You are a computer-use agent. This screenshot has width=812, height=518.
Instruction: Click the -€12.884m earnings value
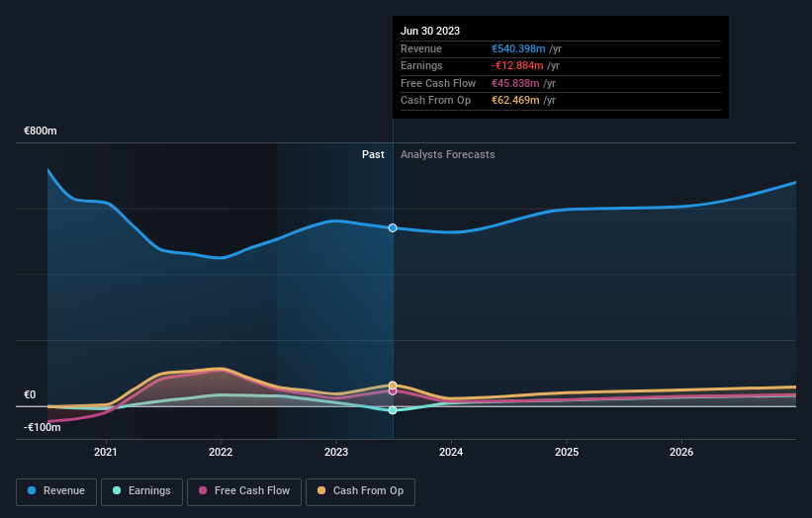click(x=517, y=65)
